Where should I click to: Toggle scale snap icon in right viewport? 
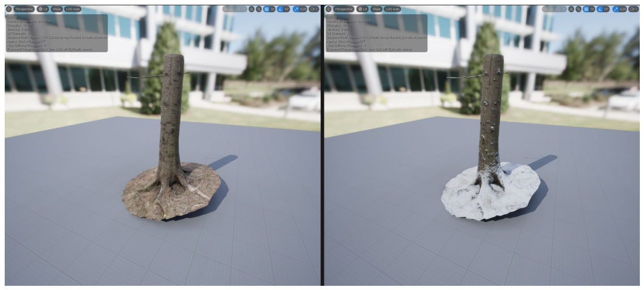pyautogui.click(x=616, y=9)
